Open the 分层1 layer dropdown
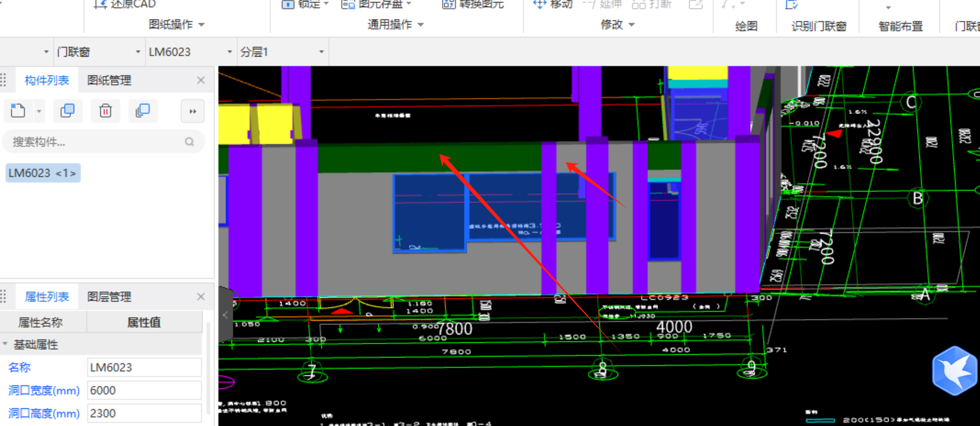980x426 pixels. 321,52
